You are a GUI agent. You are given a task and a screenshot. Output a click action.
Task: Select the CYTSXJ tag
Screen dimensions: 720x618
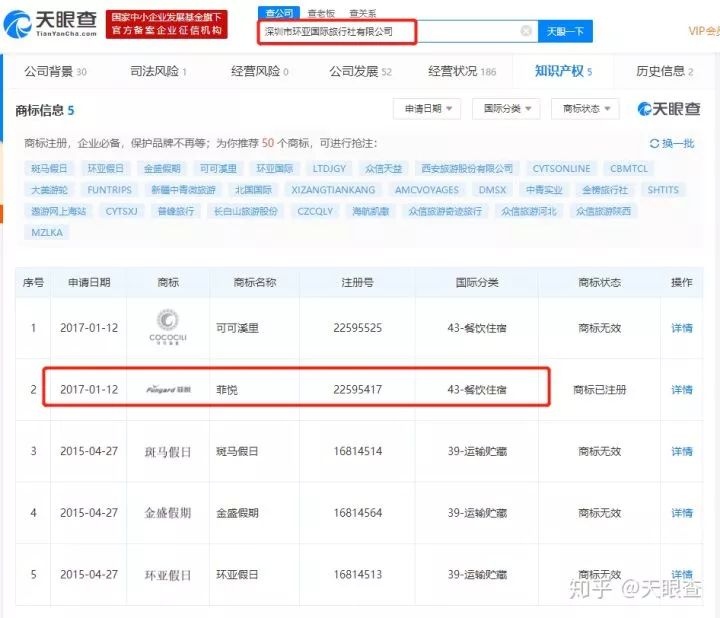click(x=122, y=211)
